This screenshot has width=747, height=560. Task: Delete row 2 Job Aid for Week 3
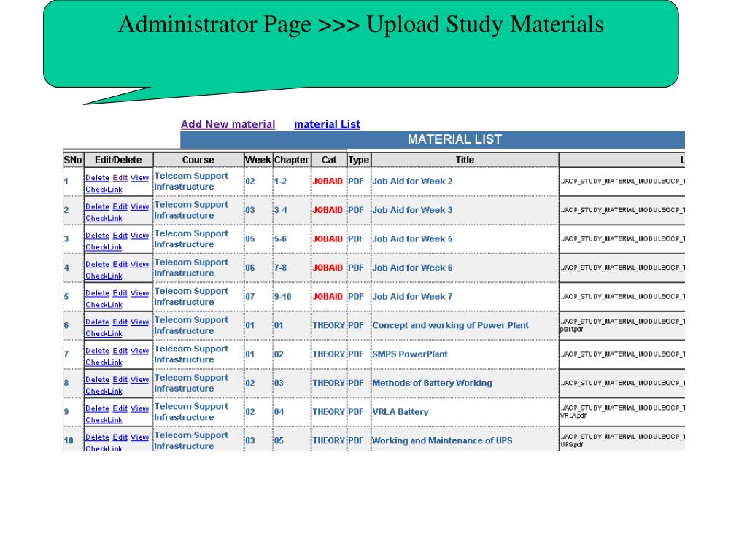[x=97, y=206]
